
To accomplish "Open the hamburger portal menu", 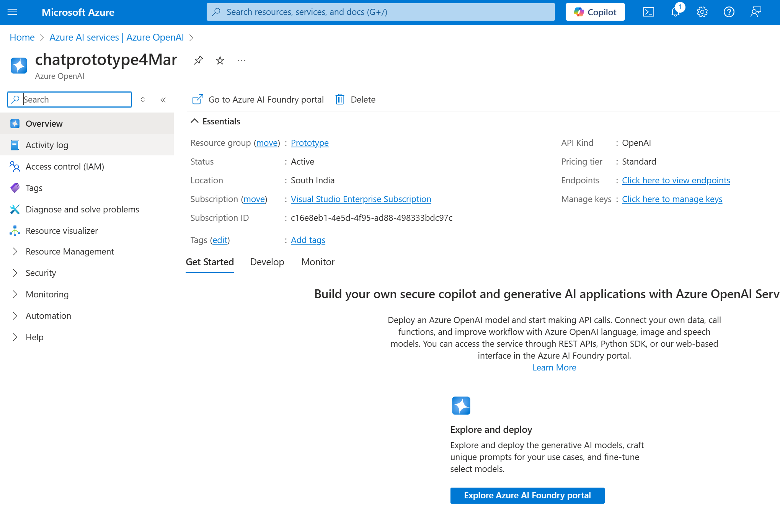I will [x=12, y=12].
